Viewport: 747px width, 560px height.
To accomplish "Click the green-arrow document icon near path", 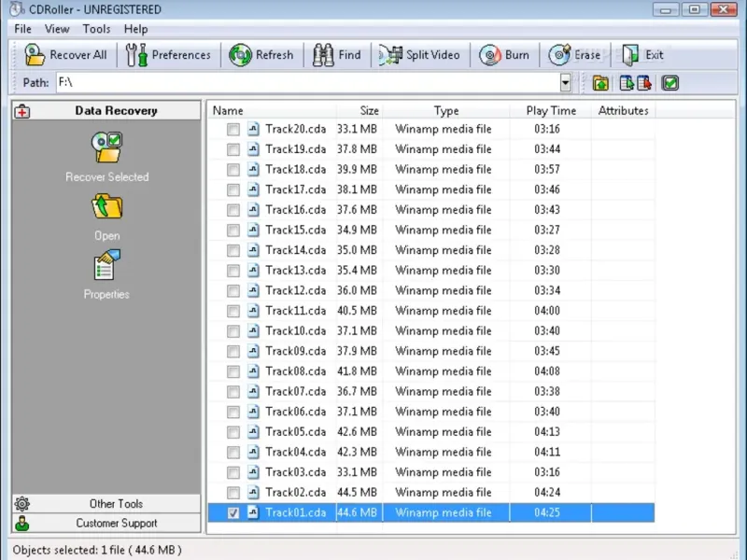I will [626, 83].
